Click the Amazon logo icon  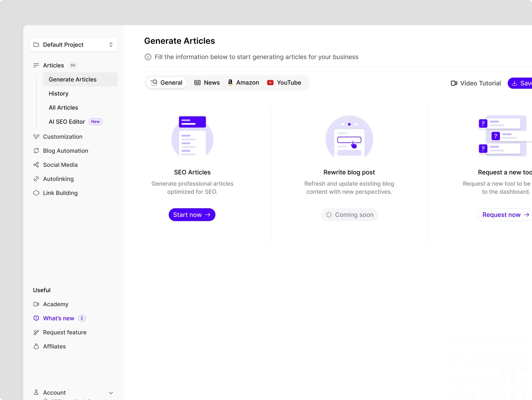pos(230,83)
